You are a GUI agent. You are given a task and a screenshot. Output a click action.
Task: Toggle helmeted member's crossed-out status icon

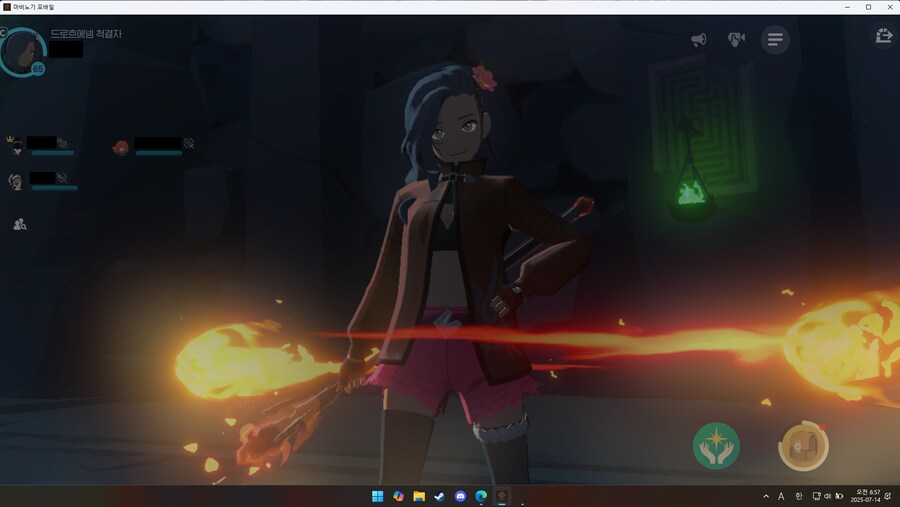point(62,178)
